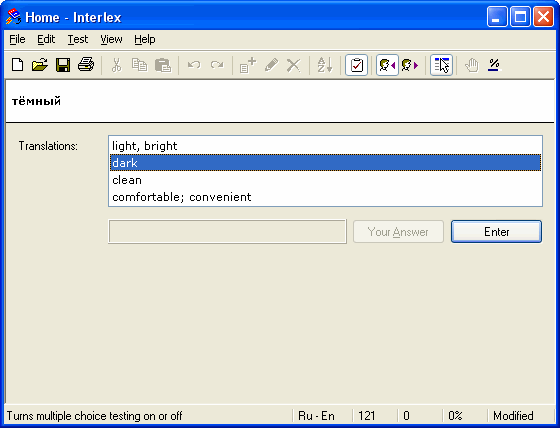Select the 'dark' translation option
Viewport: 560px width, 428px height.
pos(325,163)
